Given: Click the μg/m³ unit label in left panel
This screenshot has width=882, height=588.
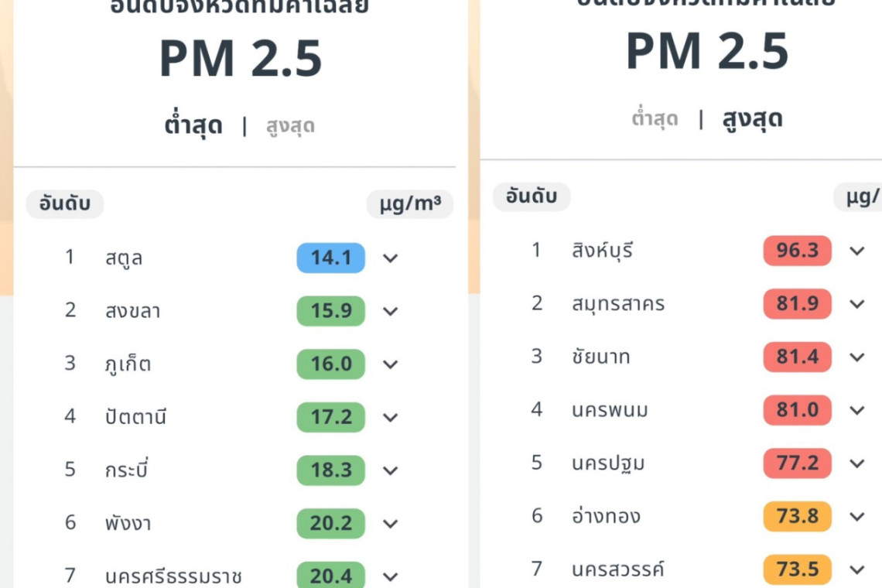Looking at the screenshot, I should [x=410, y=204].
